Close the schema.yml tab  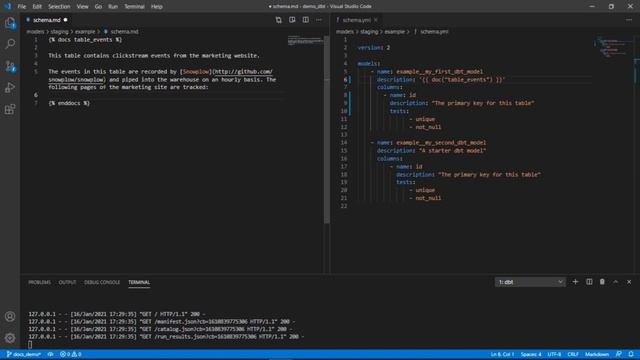(x=376, y=20)
